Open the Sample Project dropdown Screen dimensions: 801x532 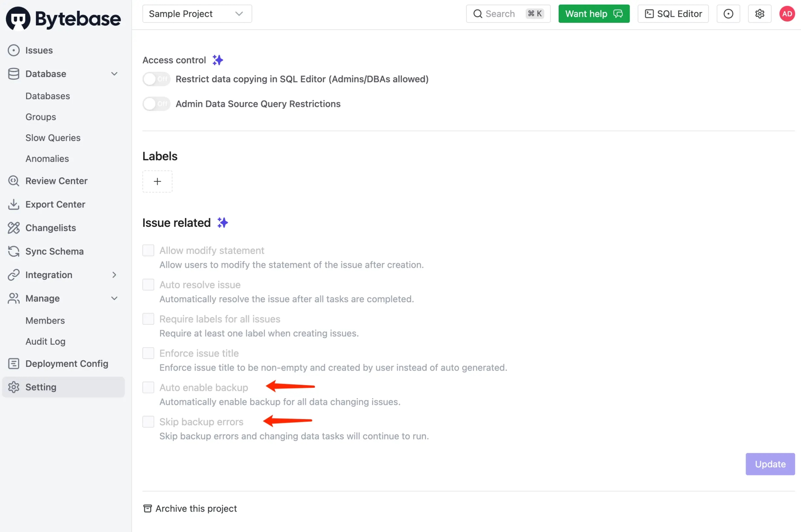point(197,14)
